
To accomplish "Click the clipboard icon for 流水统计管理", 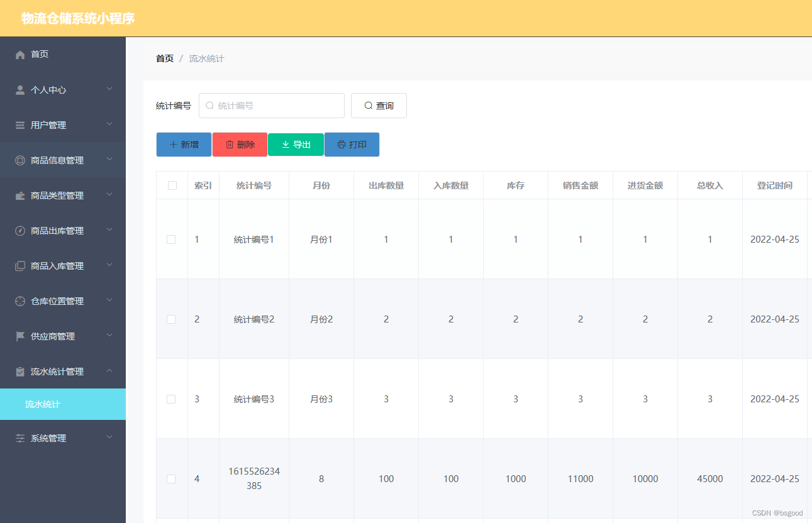I will (20, 372).
